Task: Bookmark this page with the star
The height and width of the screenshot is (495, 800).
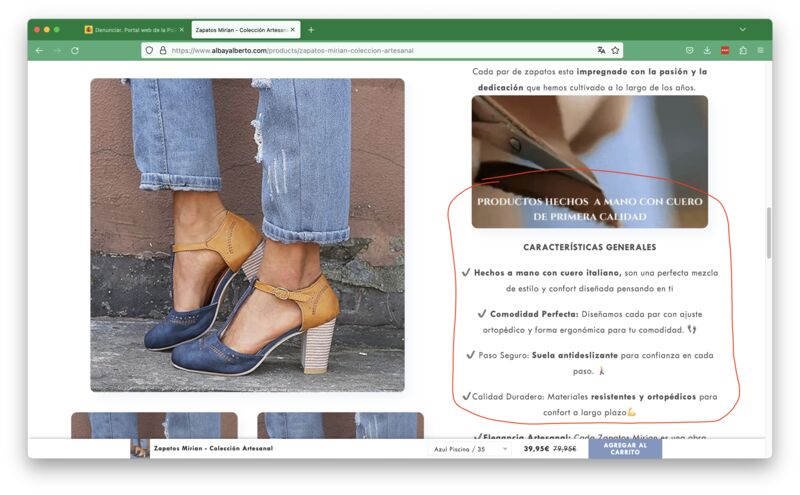Action: pos(615,50)
